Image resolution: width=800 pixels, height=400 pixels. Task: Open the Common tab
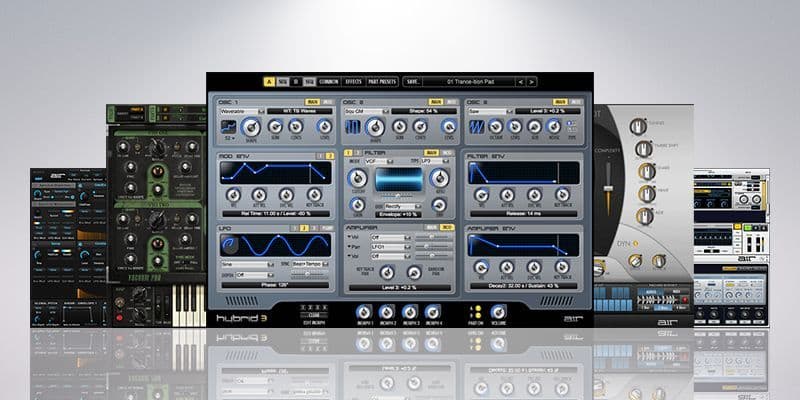tap(329, 82)
